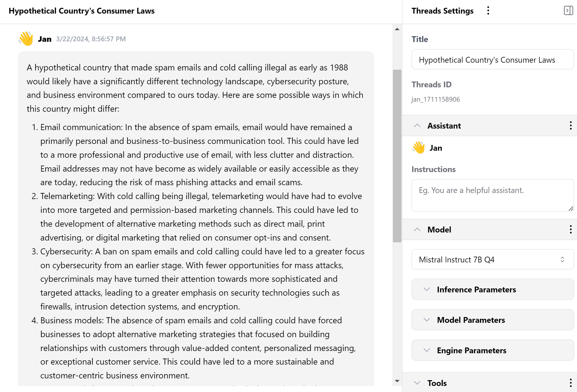Open Assistant section three-dot menu
Screen dimensions: 577x392
click(x=570, y=126)
